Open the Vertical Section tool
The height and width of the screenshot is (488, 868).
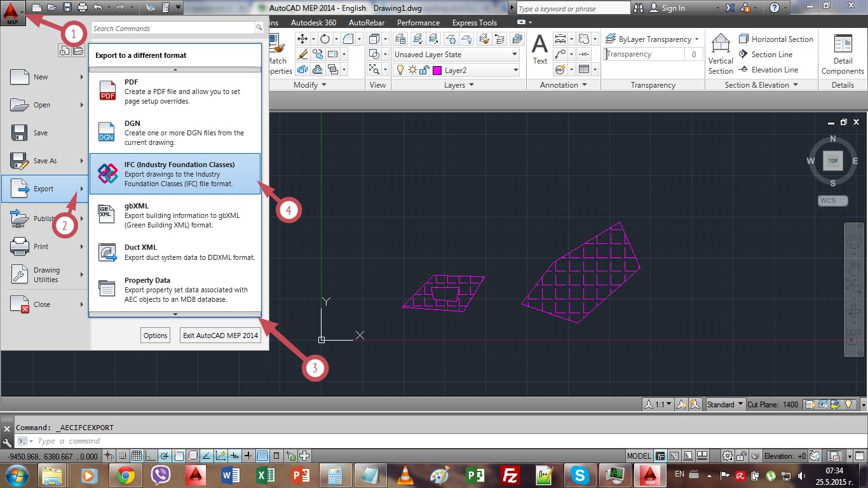(721, 54)
